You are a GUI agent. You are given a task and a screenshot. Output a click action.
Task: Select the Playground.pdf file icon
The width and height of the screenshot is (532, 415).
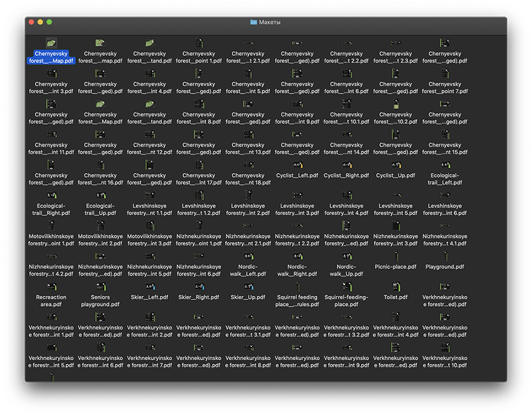tap(445, 256)
